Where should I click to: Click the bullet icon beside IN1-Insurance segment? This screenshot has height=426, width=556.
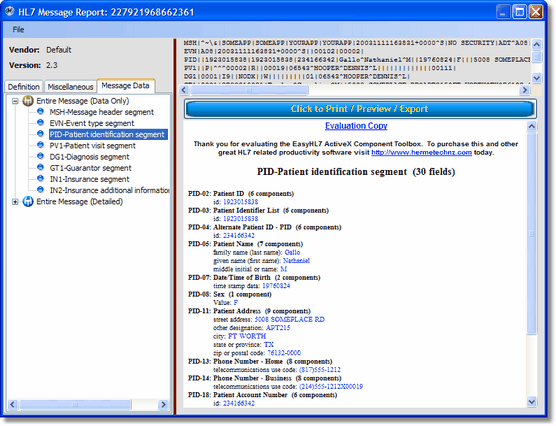coord(40,179)
